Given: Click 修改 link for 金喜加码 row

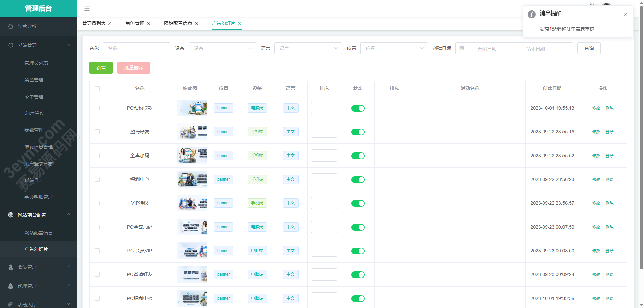Looking at the screenshot, I should point(596,156).
